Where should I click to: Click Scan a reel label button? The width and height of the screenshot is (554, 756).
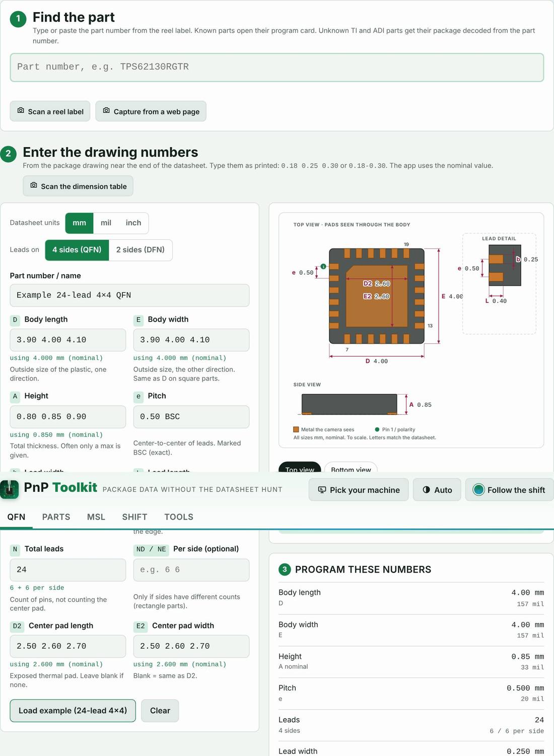pos(50,111)
